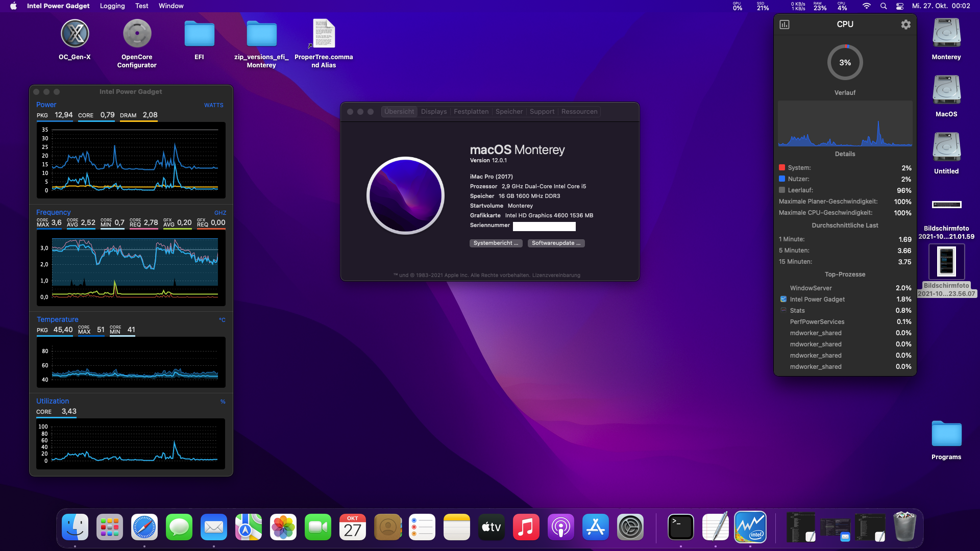Image resolution: width=980 pixels, height=551 pixels.
Task: Click the Wi-Fi icon in menu bar
Action: (866, 6)
